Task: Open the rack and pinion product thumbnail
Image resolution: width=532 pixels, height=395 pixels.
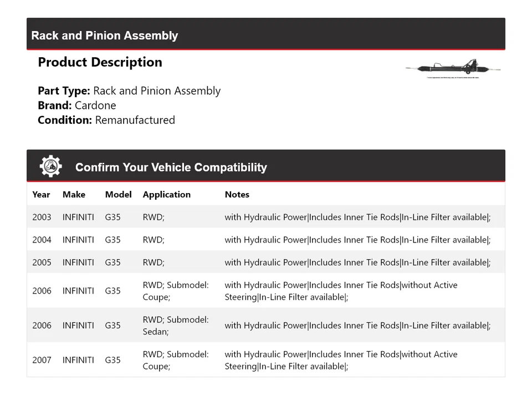Action: (x=453, y=69)
